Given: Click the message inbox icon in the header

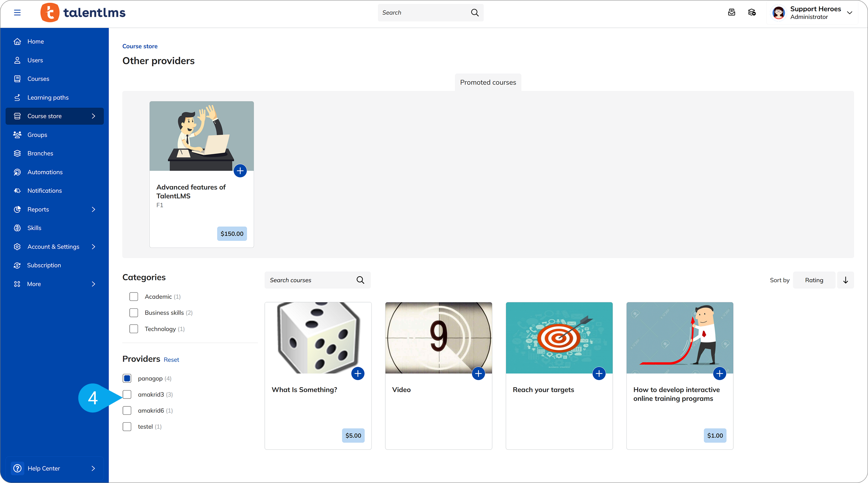Looking at the screenshot, I should (x=732, y=12).
